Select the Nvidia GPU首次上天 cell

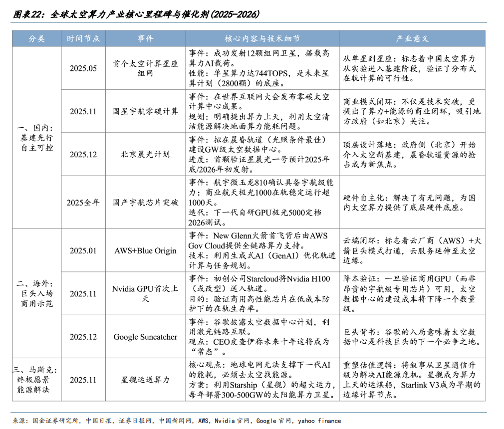(x=145, y=293)
